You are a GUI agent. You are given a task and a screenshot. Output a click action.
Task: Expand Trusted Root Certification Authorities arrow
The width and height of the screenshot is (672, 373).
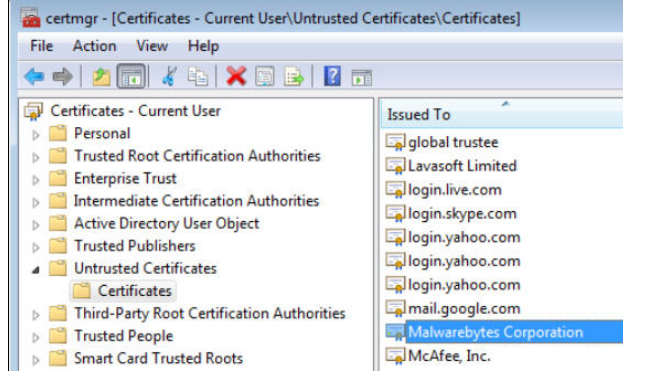(x=36, y=157)
